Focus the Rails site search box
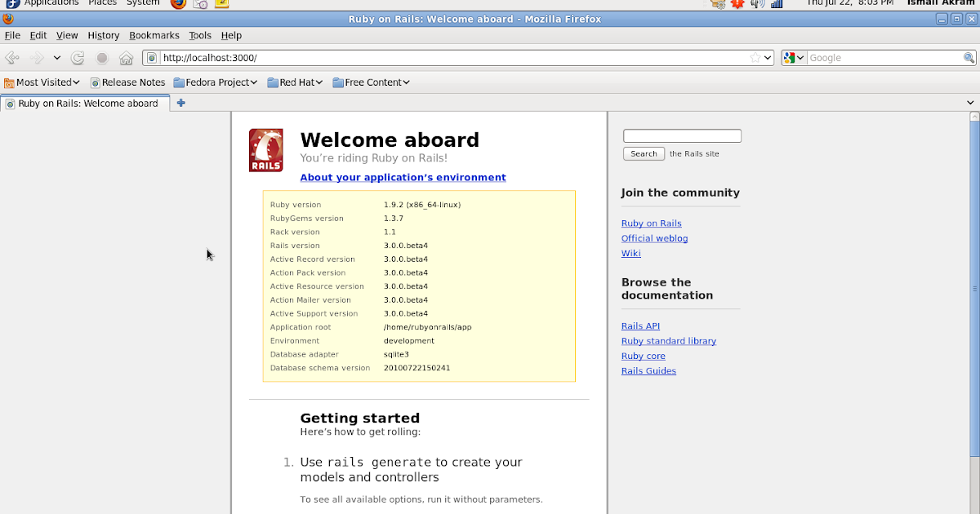Image resolution: width=980 pixels, height=514 pixels. [682, 136]
